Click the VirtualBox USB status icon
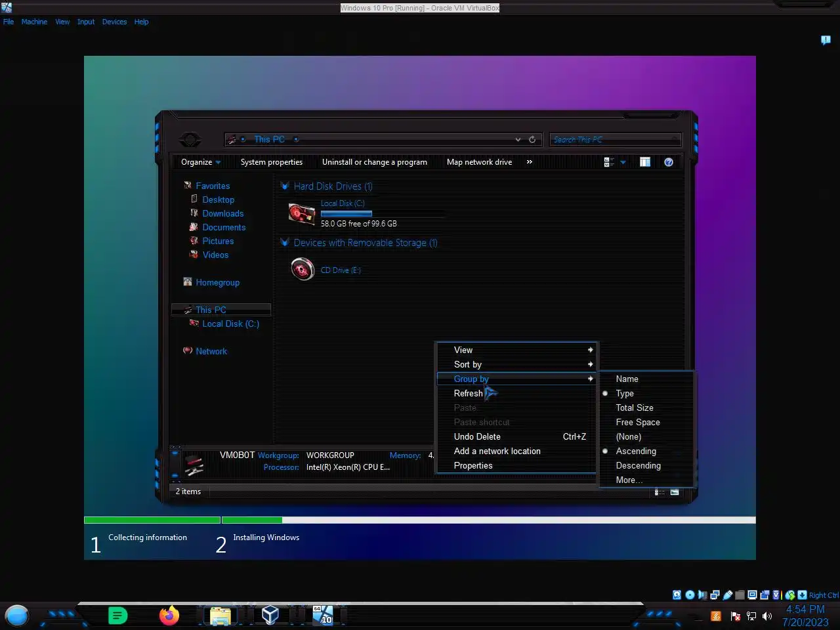The height and width of the screenshot is (630, 840). tap(728, 595)
